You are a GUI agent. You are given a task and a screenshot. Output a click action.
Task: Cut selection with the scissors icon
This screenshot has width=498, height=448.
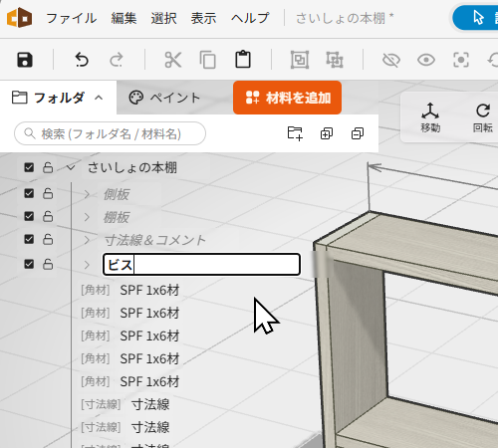173,60
